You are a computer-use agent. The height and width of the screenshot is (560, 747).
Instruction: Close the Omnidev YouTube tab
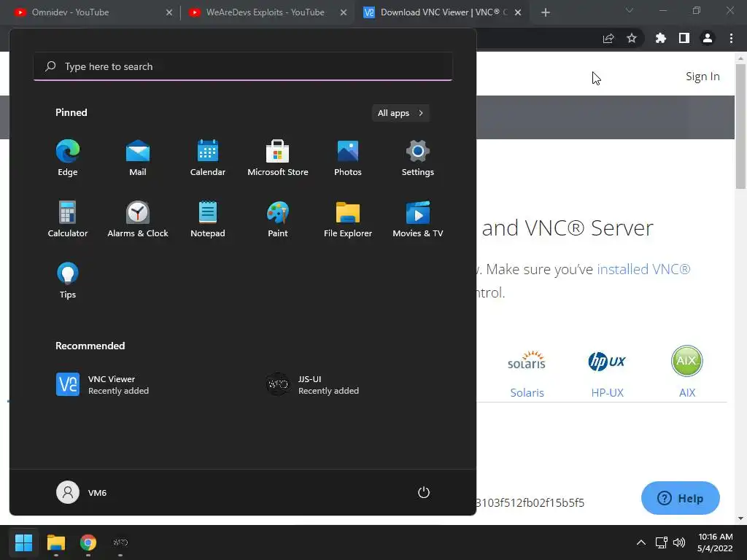click(169, 12)
